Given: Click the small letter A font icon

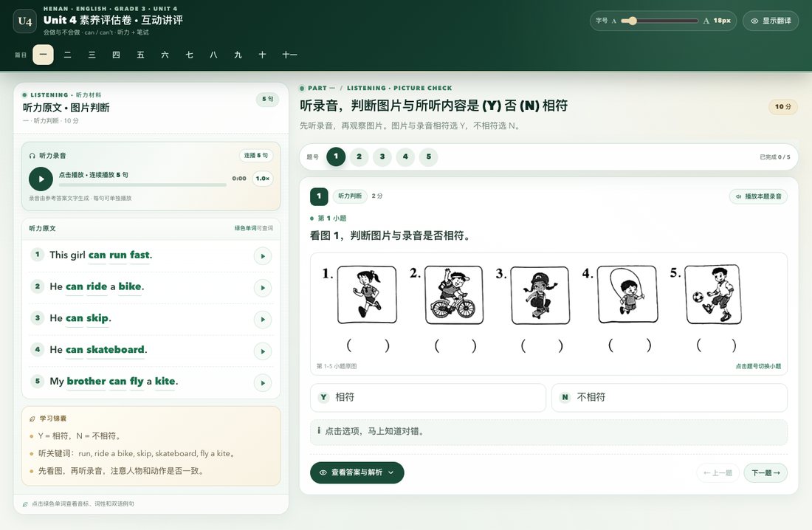Looking at the screenshot, I should pos(614,21).
